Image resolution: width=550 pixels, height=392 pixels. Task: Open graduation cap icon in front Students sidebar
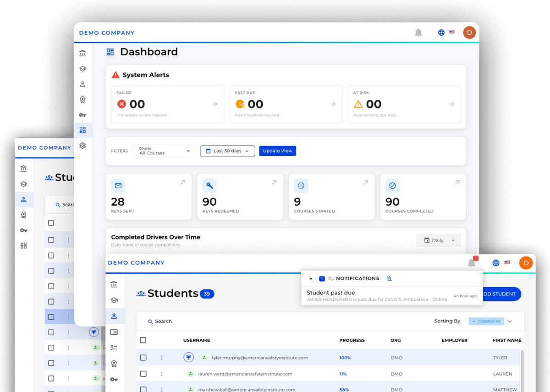(x=114, y=300)
